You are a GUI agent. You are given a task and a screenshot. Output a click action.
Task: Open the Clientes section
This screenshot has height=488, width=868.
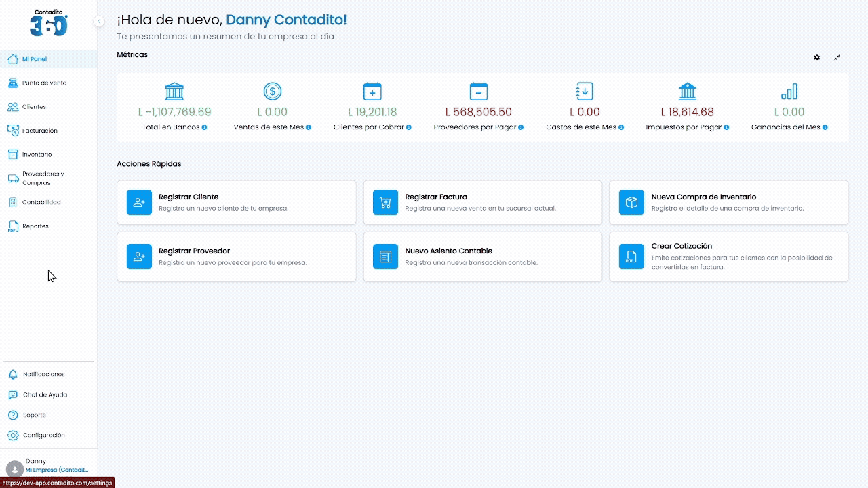[48, 107]
